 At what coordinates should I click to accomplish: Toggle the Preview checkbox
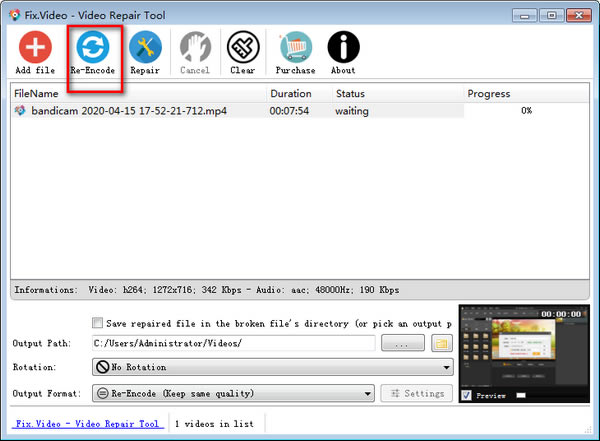coord(466,395)
